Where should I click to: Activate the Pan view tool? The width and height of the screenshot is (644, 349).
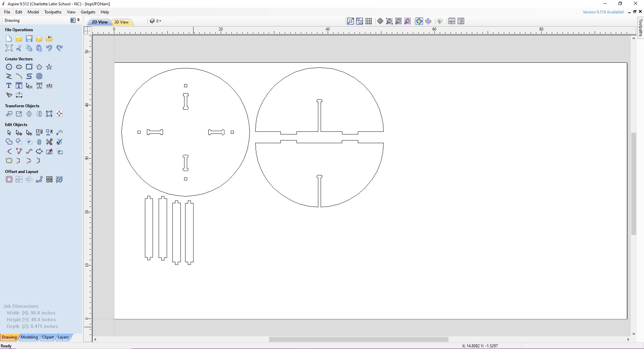[x=380, y=21]
